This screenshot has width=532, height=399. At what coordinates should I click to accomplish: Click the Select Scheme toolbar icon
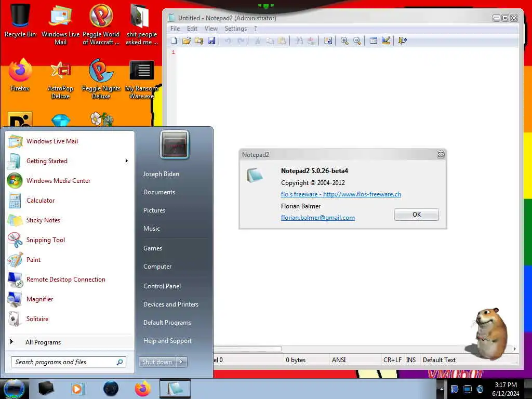[373, 41]
